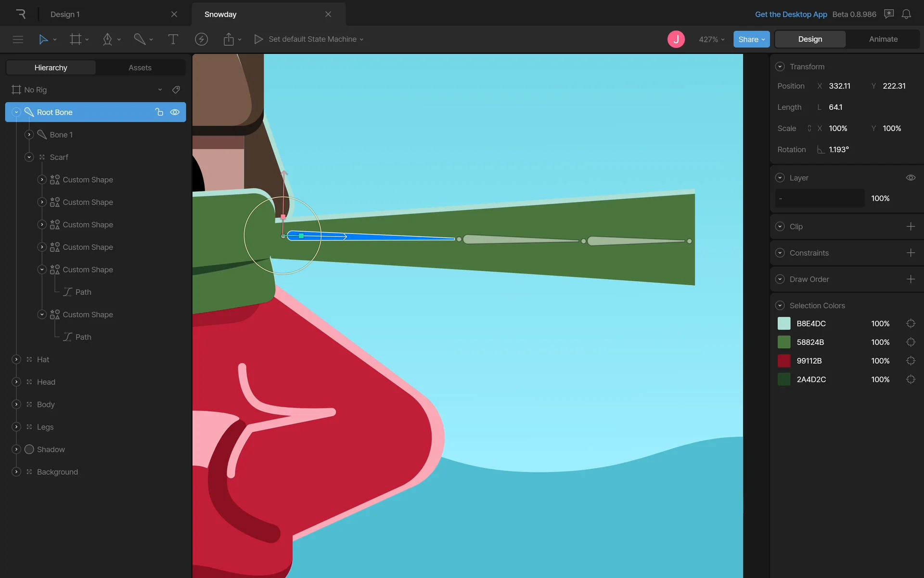The height and width of the screenshot is (578, 924).
Task: Open the hamburger main menu
Action: (18, 39)
